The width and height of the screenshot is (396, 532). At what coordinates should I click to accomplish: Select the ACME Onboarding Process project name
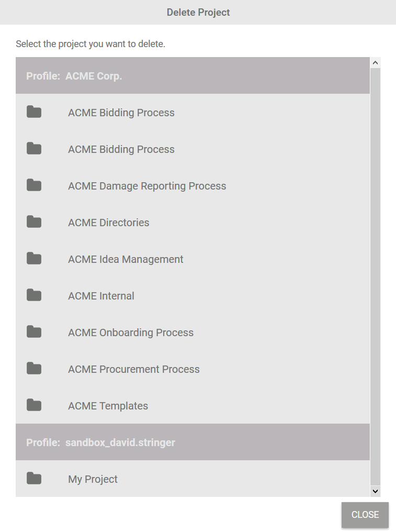tap(131, 332)
